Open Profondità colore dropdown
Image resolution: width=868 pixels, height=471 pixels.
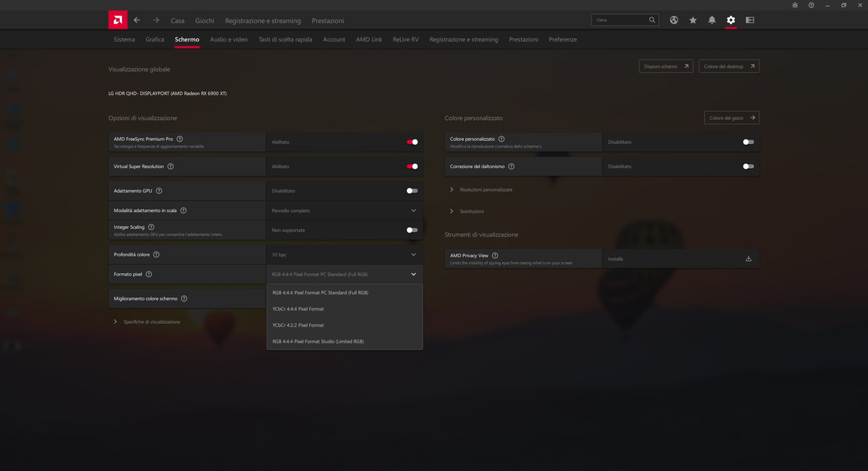344,255
